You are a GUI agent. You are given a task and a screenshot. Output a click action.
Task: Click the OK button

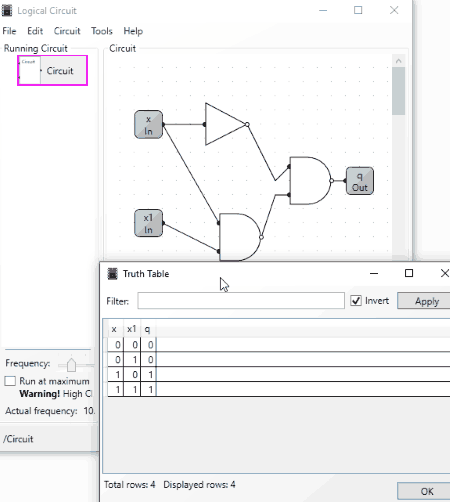click(x=426, y=491)
